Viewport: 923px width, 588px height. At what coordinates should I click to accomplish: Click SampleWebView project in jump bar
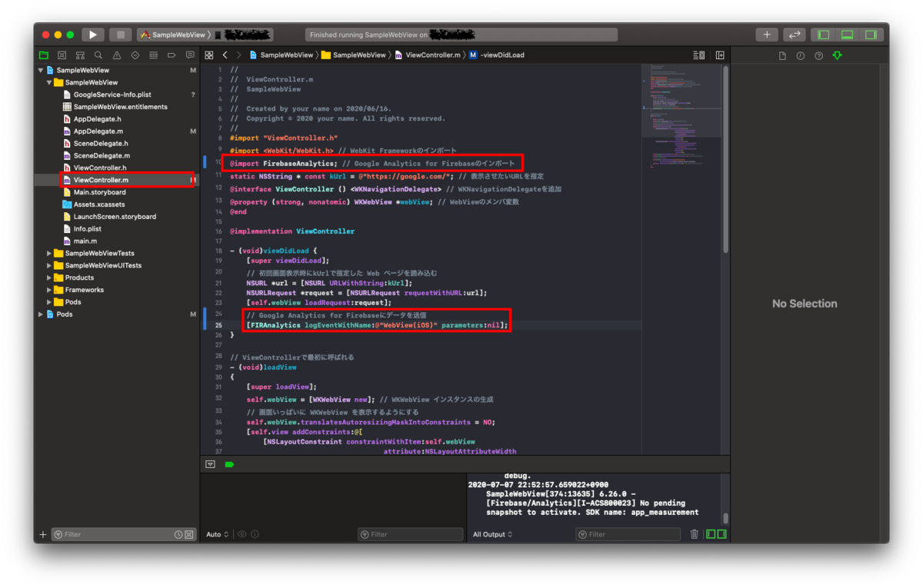(x=281, y=55)
